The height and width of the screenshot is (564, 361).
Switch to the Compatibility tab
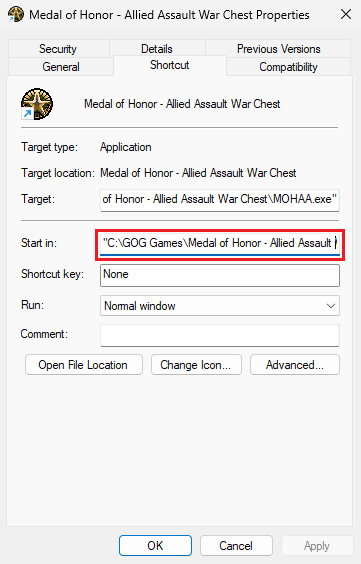click(x=288, y=67)
